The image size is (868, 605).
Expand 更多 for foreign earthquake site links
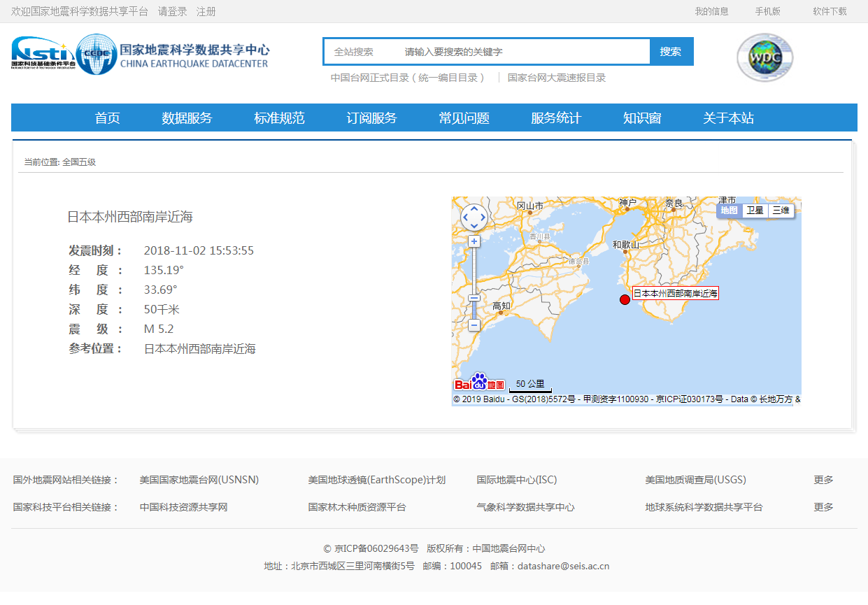point(823,480)
